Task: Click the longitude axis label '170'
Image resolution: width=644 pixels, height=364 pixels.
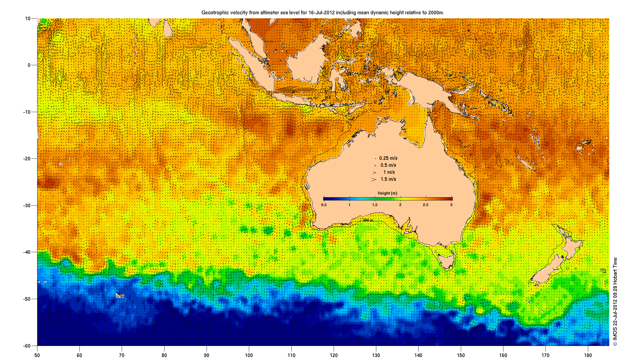Action: tap(545, 355)
